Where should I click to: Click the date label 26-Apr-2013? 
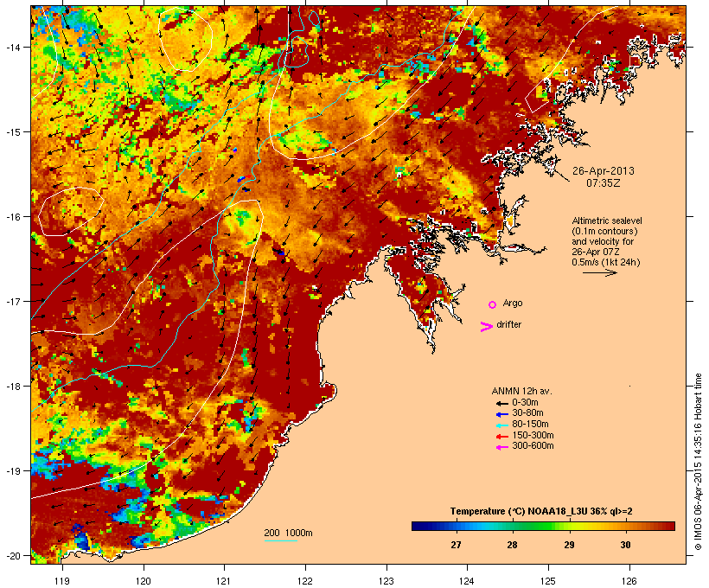point(604,171)
